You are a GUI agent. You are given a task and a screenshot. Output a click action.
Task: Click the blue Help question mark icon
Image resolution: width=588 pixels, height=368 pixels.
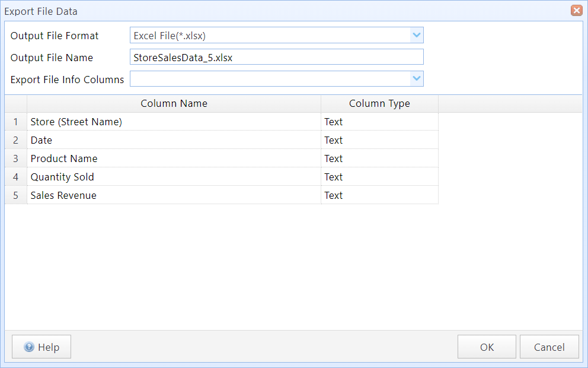pyautogui.click(x=29, y=347)
